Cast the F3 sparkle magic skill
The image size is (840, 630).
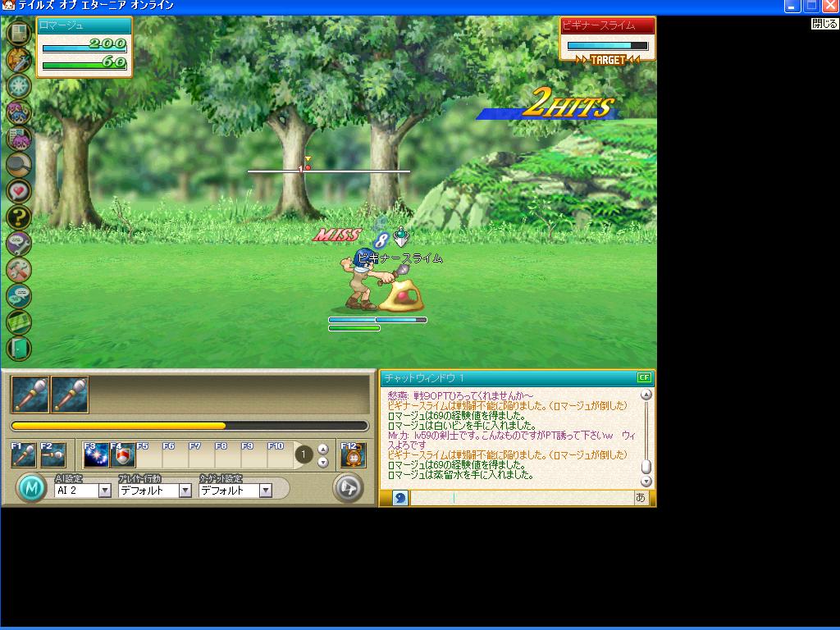pyautogui.click(x=97, y=454)
